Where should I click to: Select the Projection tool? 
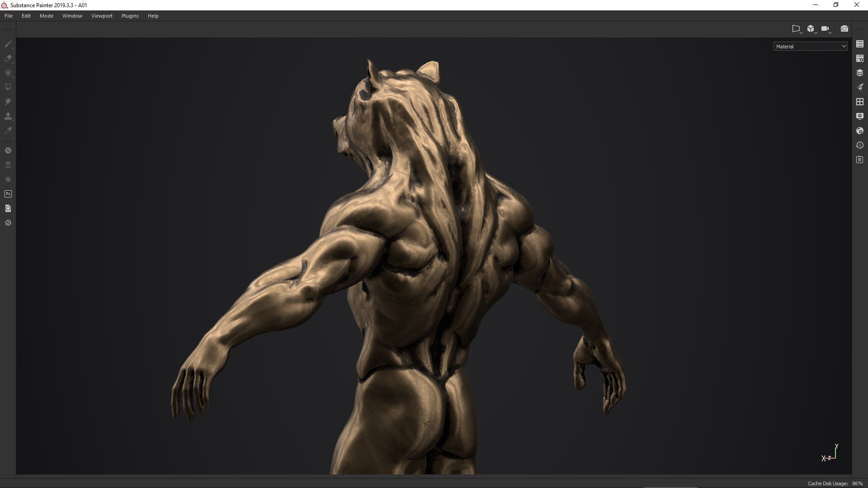8,73
